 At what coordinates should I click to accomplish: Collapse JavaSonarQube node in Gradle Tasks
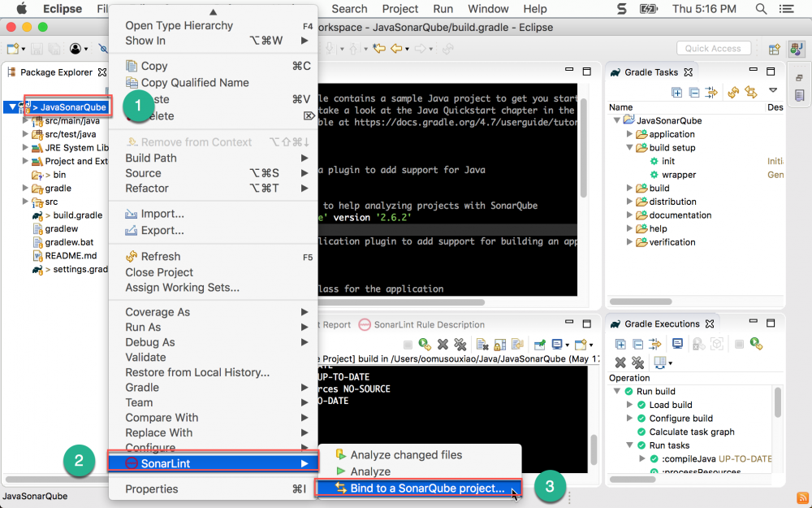617,120
